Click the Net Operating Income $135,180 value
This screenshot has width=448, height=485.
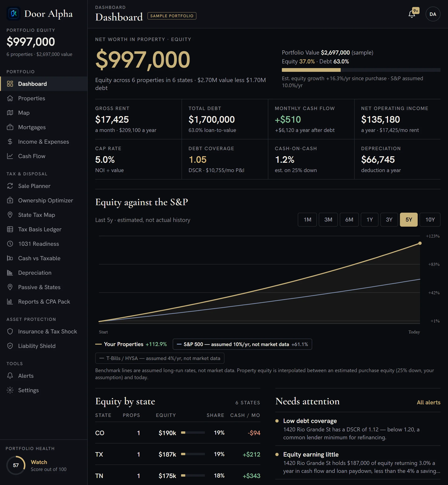pyautogui.click(x=380, y=119)
